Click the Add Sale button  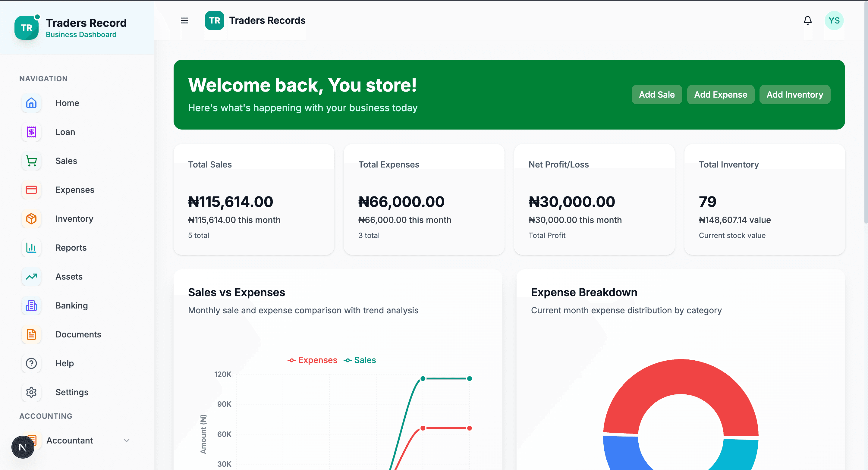[656, 94]
